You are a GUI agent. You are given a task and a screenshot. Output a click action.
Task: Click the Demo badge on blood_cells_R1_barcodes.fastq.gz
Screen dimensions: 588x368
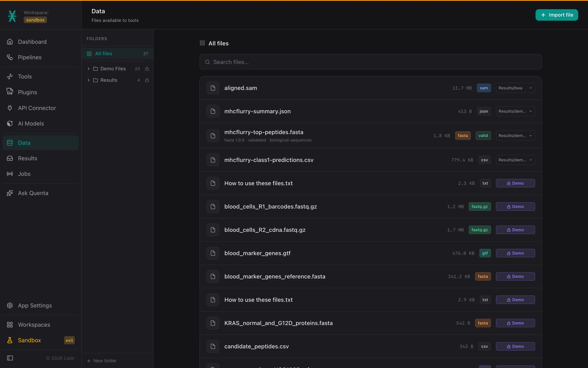click(x=515, y=206)
